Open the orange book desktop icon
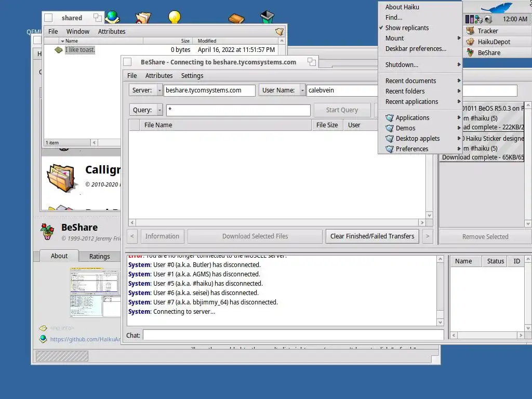The width and height of the screenshot is (532, 399). click(x=236, y=18)
